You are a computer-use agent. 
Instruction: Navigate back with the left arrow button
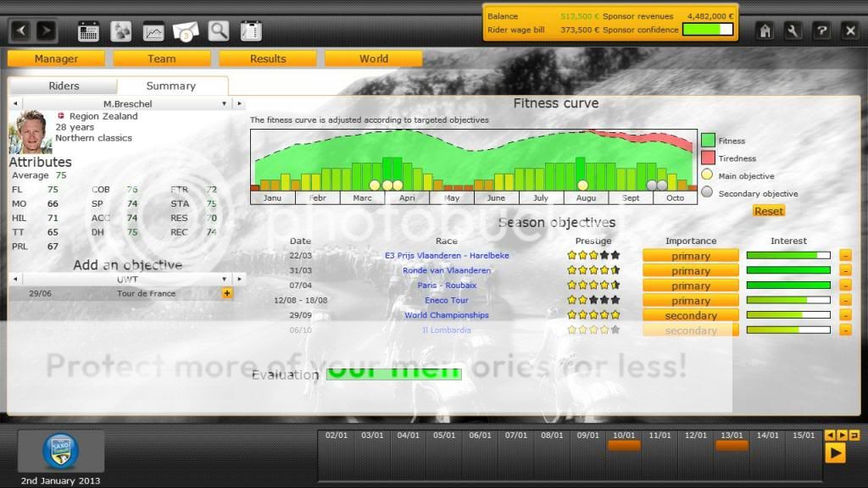21,31
